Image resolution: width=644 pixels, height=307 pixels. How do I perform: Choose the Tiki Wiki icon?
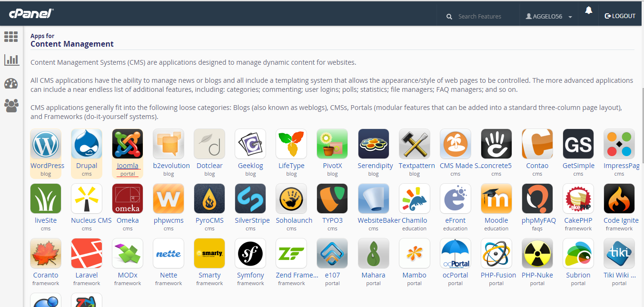click(619, 253)
